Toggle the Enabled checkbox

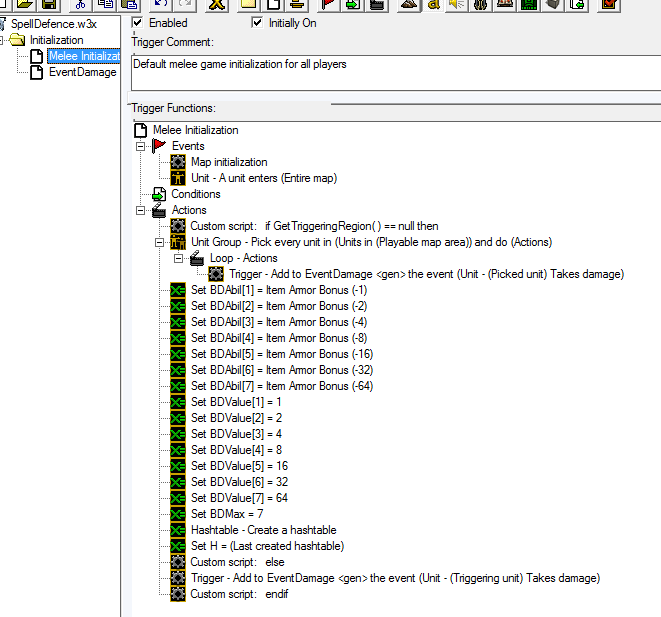coord(137,22)
